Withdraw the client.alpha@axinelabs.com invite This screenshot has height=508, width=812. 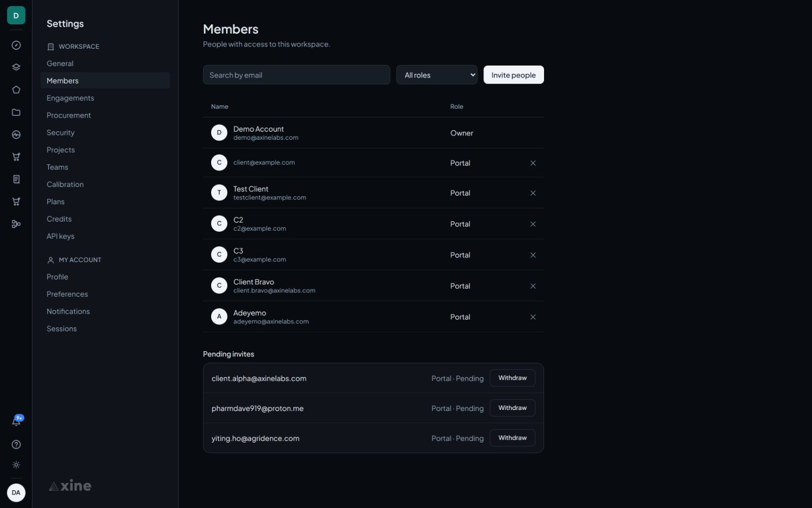click(512, 378)
